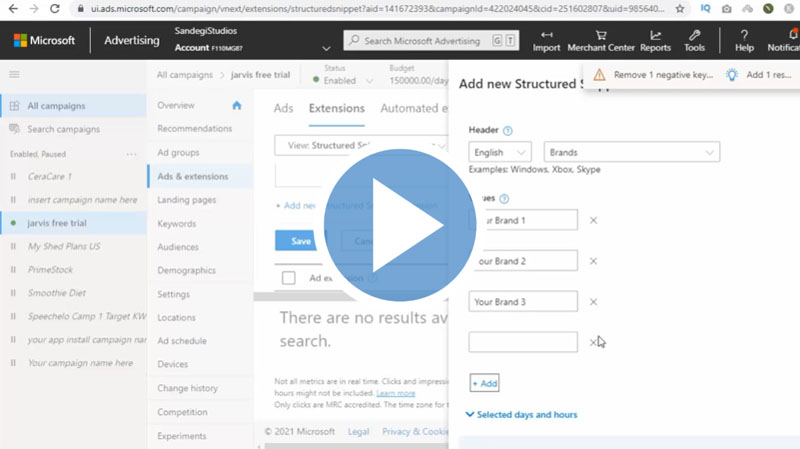Viewport: 800px width, 449px height.
Task: Remove the empty fourth value with X
Action: tap(593, 342)
